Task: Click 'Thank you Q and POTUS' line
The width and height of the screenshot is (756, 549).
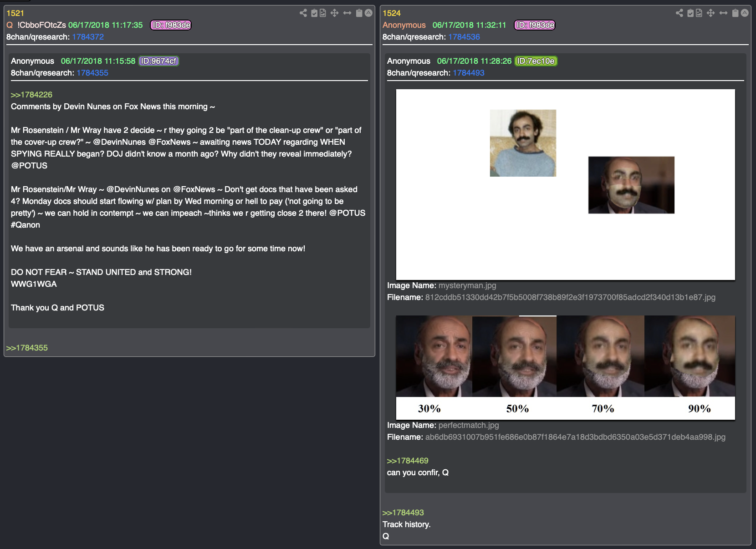Action: tap(57, 308)
